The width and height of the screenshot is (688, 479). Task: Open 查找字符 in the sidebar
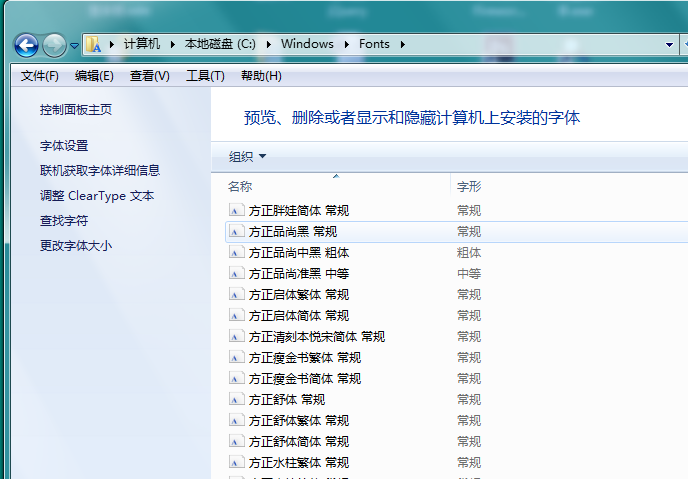(x=64, y=220)
